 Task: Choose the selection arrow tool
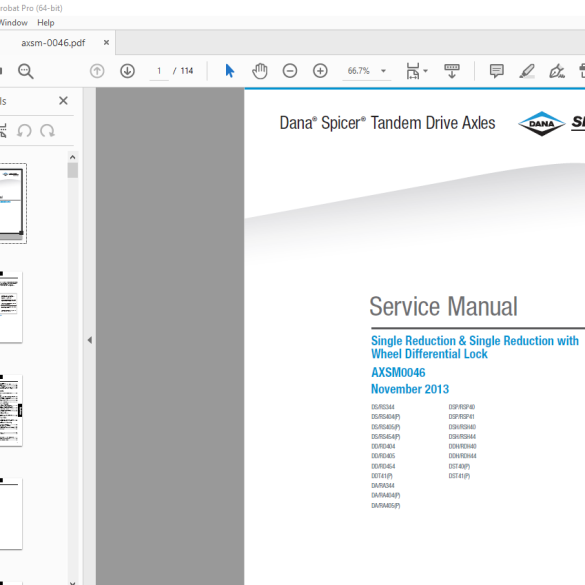coord(230,71)
